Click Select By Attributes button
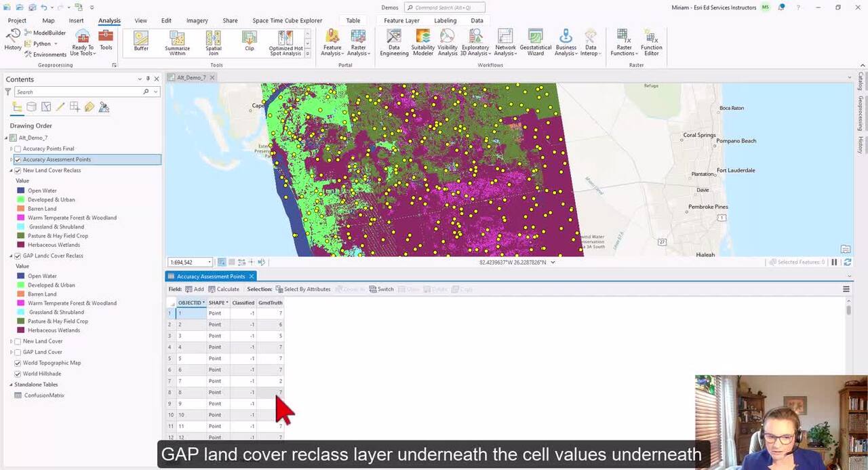The width and height of the screenshot is (868, 470). coord(303,289)
